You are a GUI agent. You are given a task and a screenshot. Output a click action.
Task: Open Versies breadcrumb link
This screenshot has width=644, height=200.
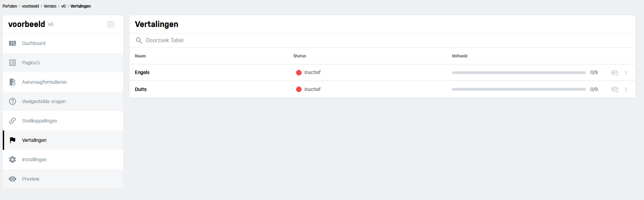(x=50, y=6)
